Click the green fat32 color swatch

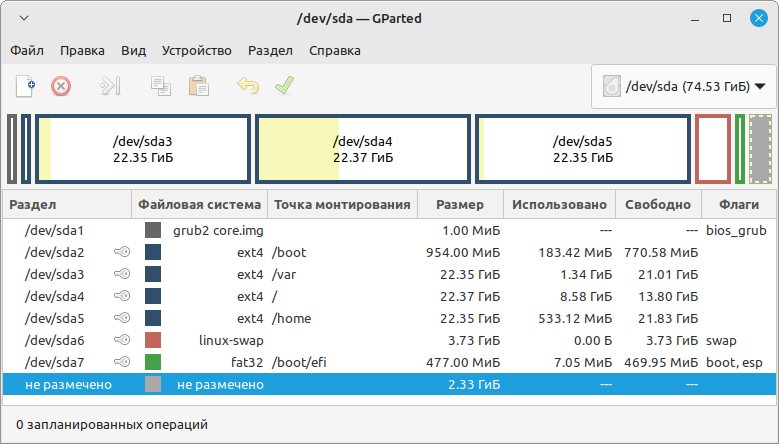pyautogui.click(x=153, y=362)
